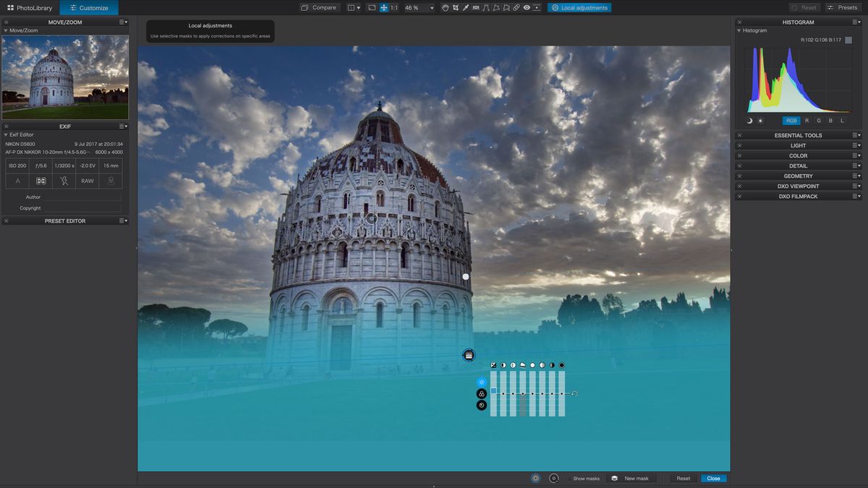Screen dimensions: 868x488
Task: Open the Presets panel
Action: click(843, 7)
